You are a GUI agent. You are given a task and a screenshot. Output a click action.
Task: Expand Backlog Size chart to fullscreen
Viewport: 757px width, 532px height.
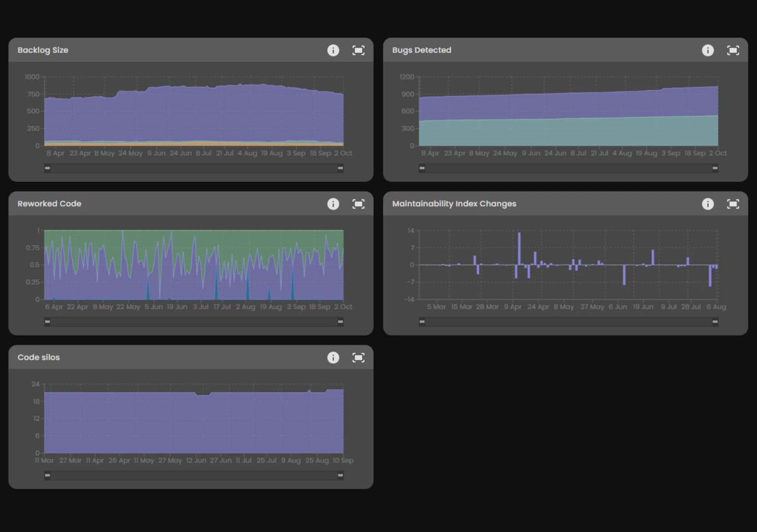click(358, 50)
